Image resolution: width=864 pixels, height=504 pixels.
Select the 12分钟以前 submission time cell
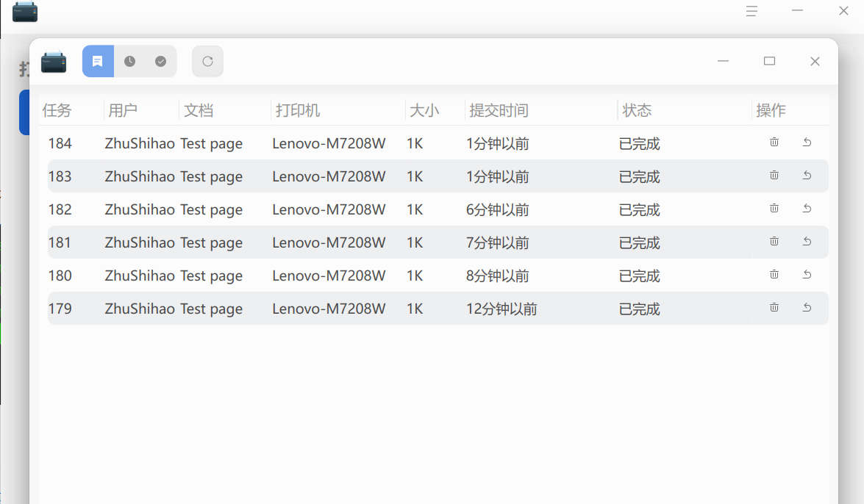click(x=501, y=309)
